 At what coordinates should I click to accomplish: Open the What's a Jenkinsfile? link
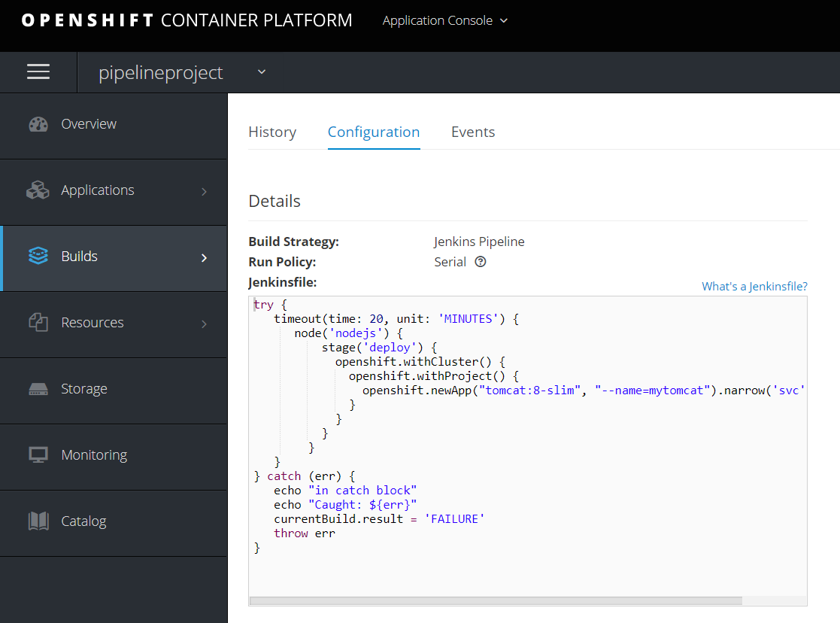754,286
